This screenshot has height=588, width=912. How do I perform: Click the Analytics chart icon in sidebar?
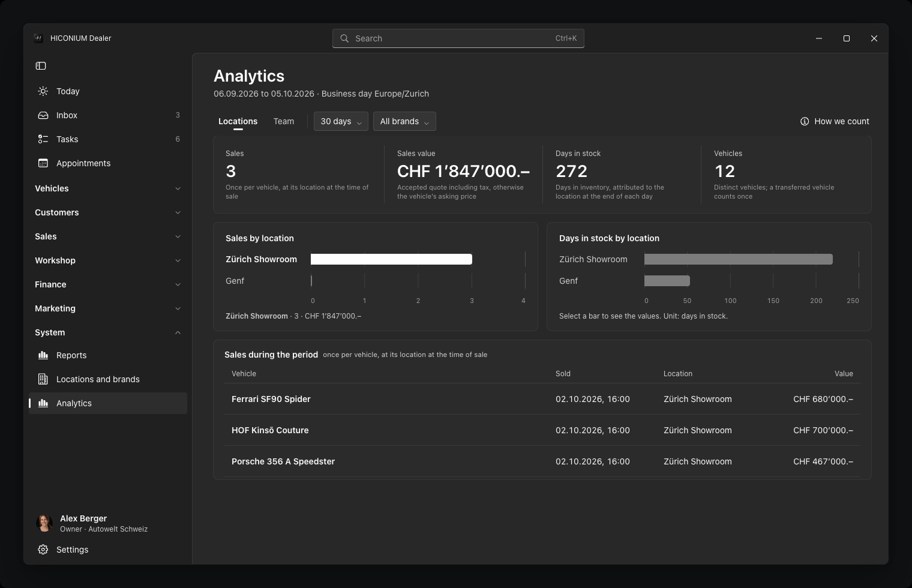click(x=43, y=403)
